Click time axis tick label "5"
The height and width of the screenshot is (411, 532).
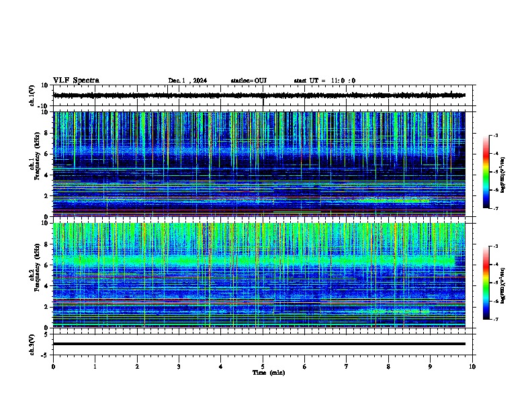(x=263, y=367)
